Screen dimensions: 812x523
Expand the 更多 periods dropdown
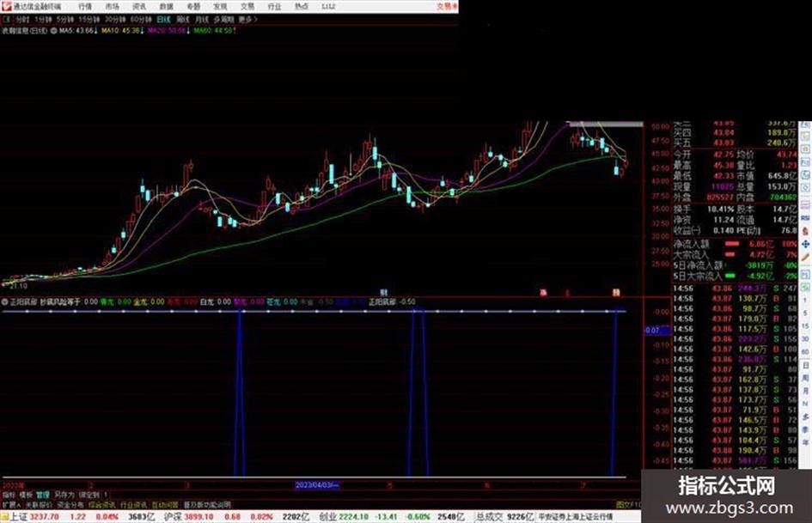tap(248, 20)
